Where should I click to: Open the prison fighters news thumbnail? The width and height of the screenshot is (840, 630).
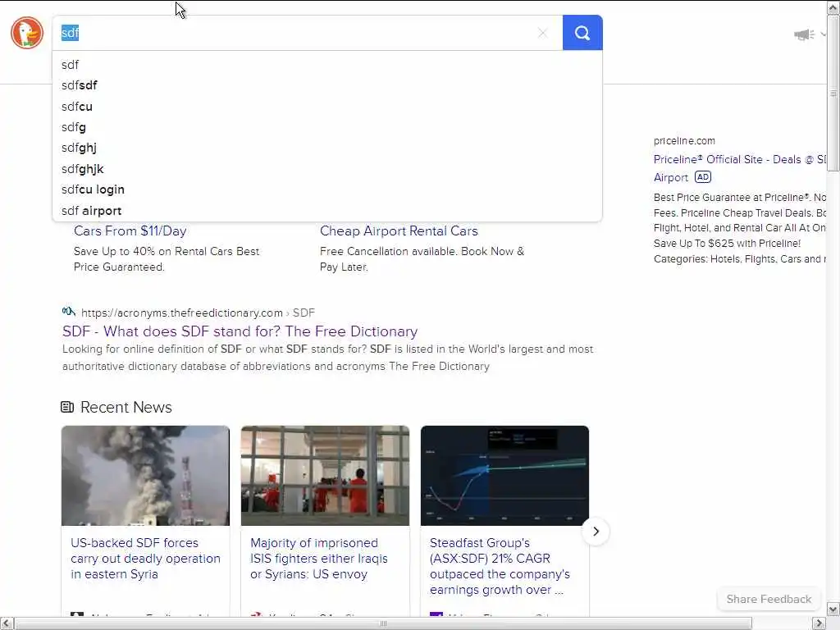coord(325,476)
